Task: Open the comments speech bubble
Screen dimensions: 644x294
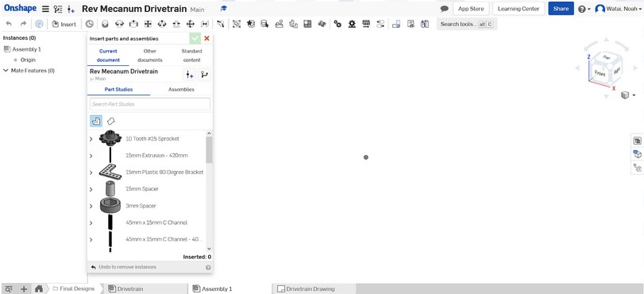Action: click(444, 9)
